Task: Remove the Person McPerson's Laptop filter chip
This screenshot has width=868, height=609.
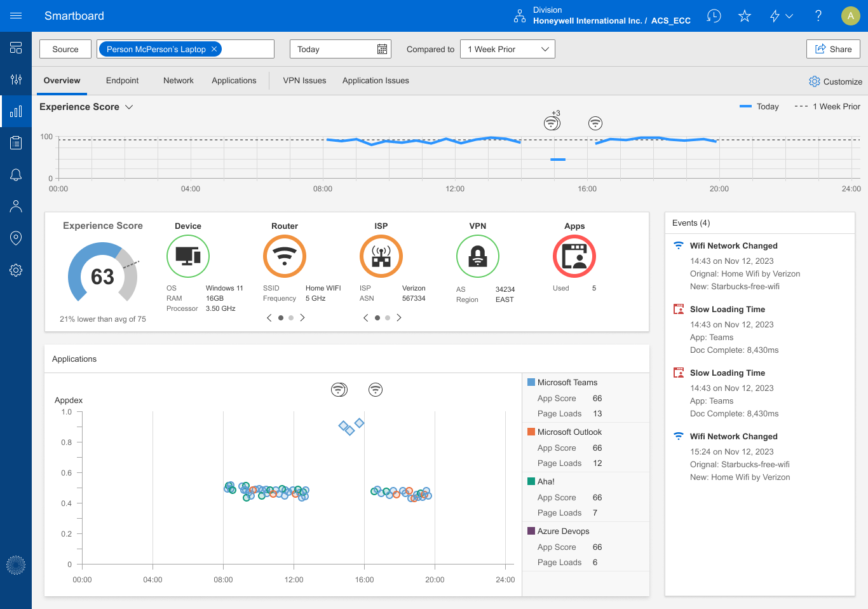Action: point(214,48)
